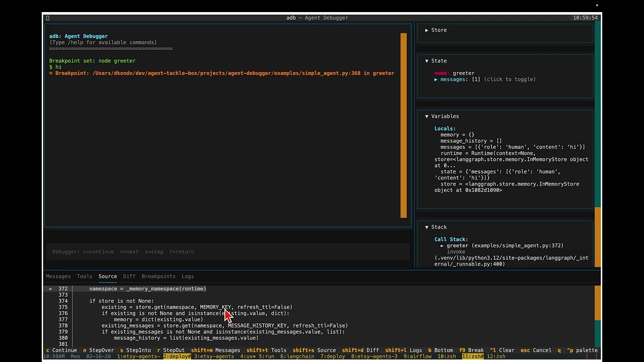Click the source pane scrollbar
This screenshot has height=362, width=644.
(x=598, y=303)
